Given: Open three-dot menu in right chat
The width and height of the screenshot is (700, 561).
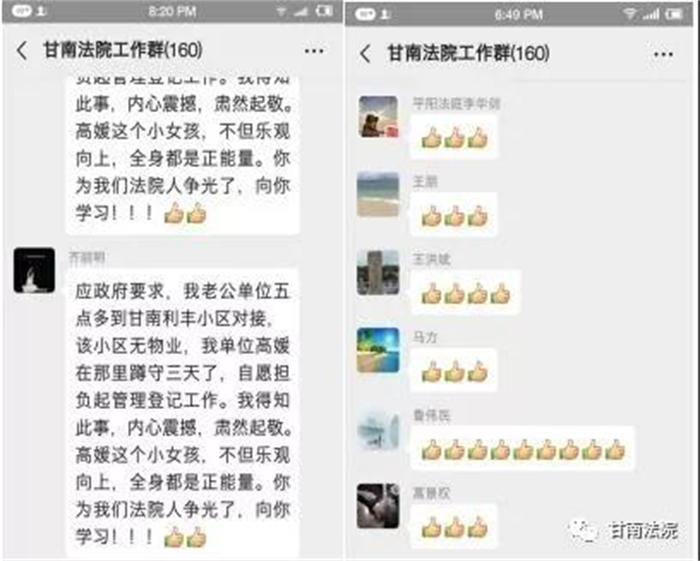Looking at the screenshot, I should (x=663, y=54).
